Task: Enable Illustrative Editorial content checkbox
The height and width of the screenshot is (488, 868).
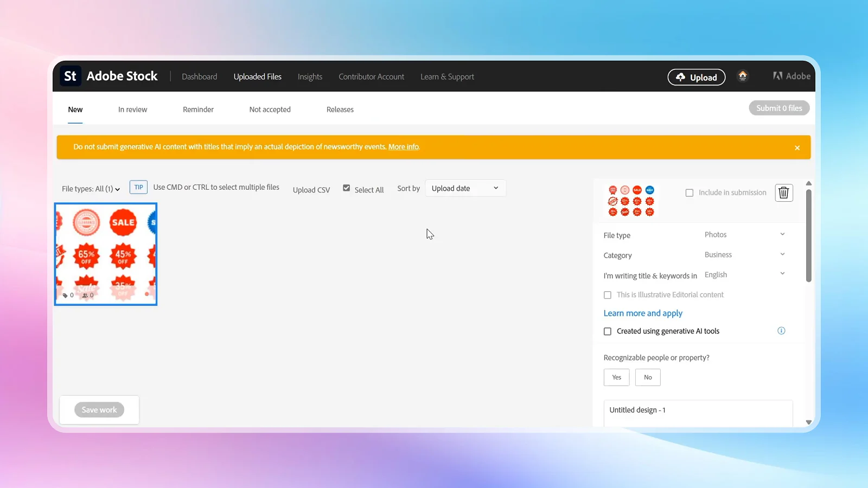Action: click(608, 295)
